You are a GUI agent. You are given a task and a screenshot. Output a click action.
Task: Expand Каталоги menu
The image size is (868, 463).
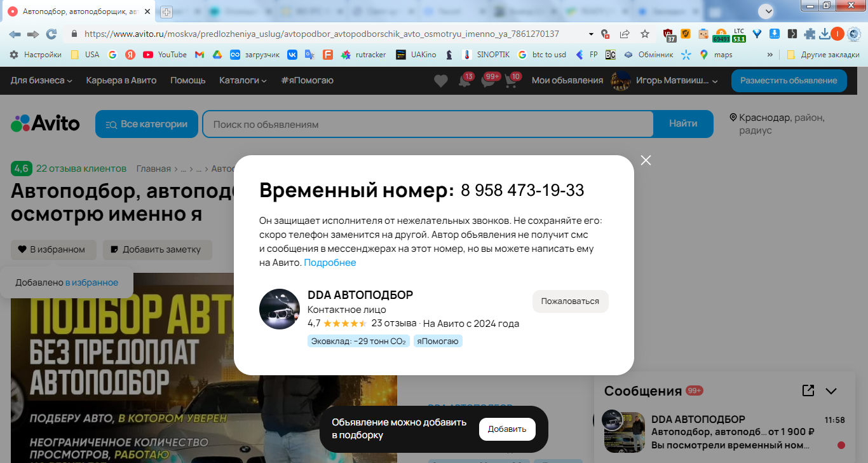(243, 80)
